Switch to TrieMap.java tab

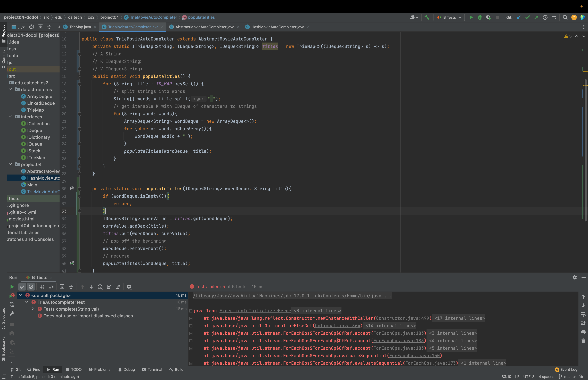click(80, 27)
